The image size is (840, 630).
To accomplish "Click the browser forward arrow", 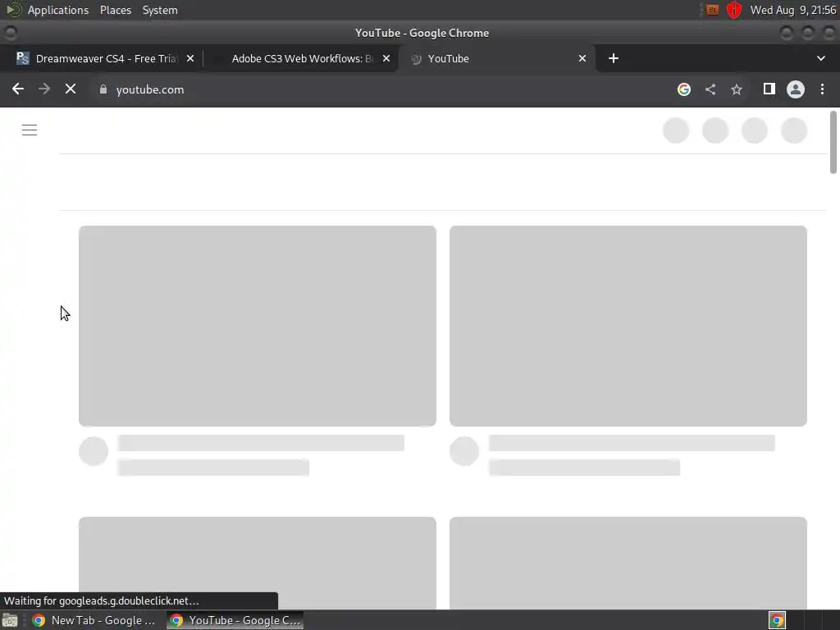I will pos(44,89).
